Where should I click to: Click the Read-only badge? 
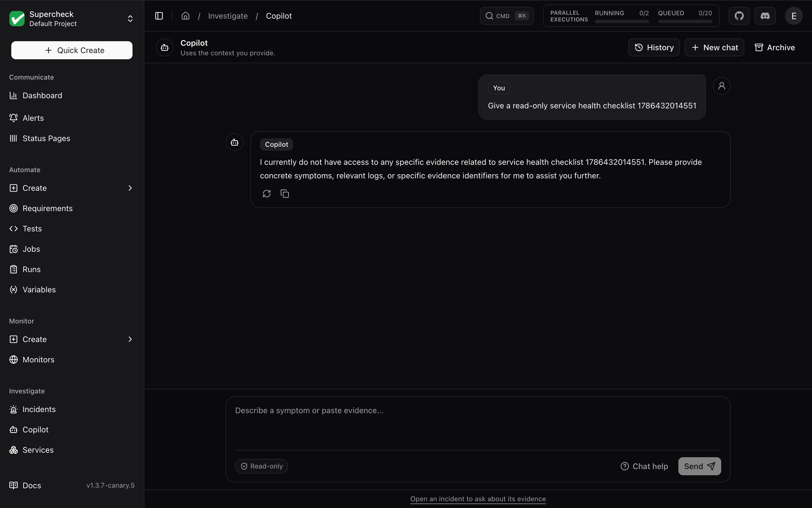tap(262, 466)
